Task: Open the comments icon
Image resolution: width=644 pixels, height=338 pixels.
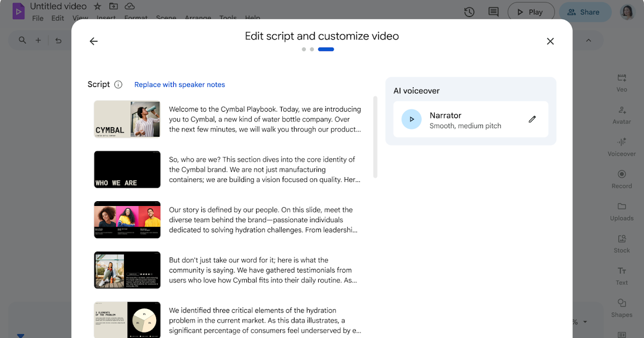Action: tap(493, 12)
